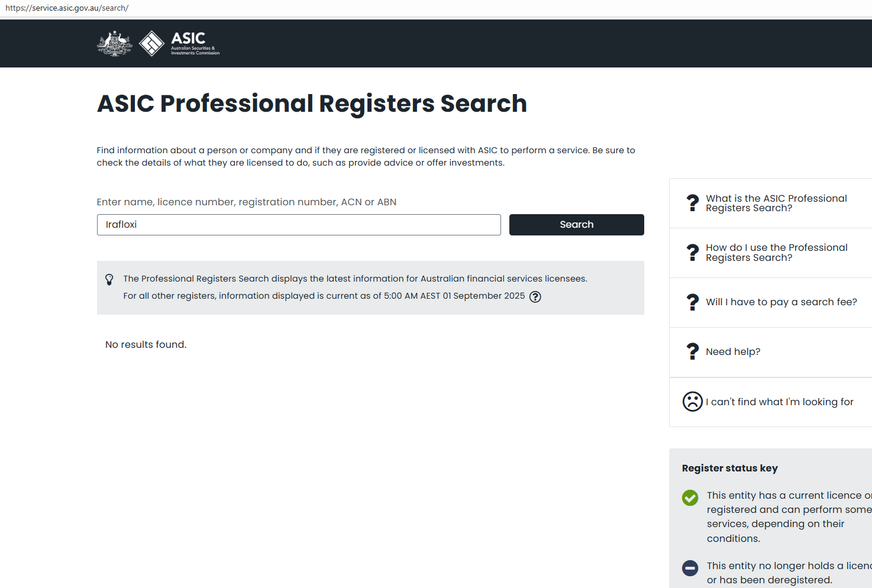872x588 pixels.
Task: Click the green tick status icon
Action: pos(690,497)
